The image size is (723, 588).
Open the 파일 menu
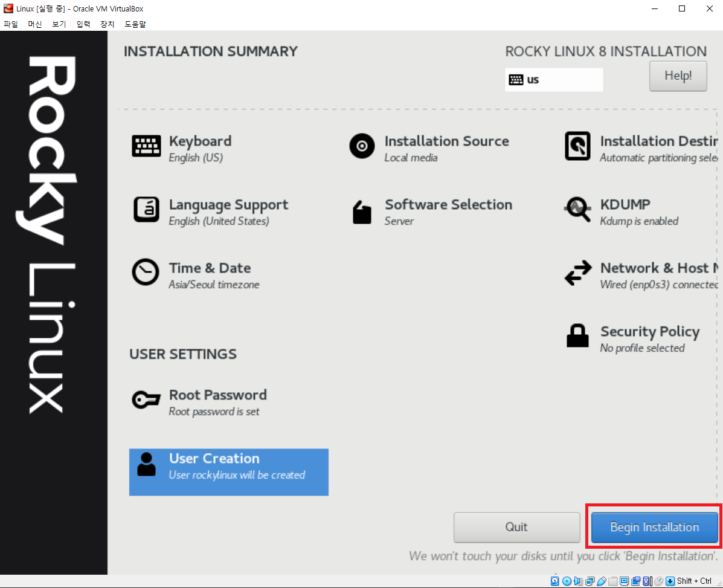[x=11, y=24]
